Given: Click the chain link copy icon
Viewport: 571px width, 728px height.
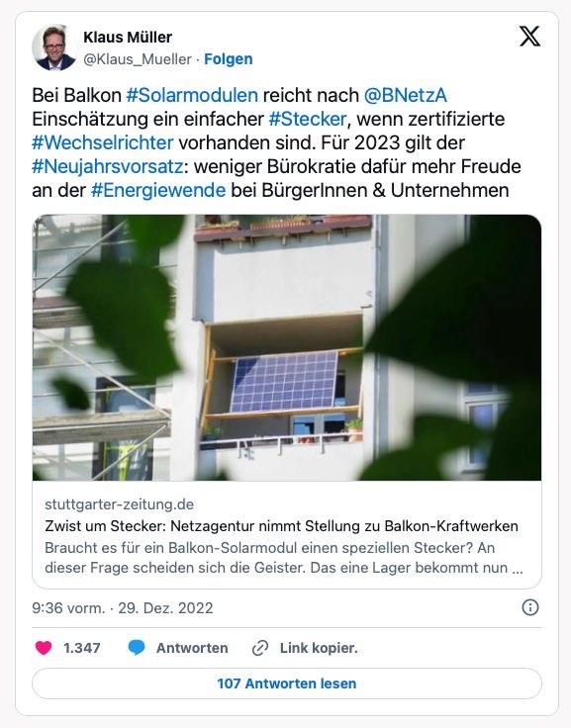Looking at the screenshot, I should [x=260, y=648].
